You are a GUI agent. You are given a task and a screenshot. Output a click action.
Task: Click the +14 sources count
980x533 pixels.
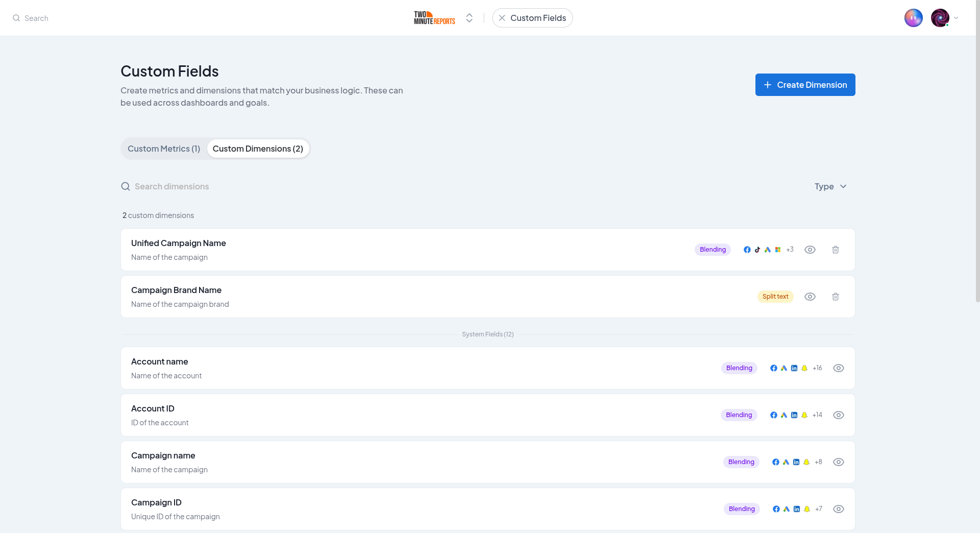(x=817, y=415)
